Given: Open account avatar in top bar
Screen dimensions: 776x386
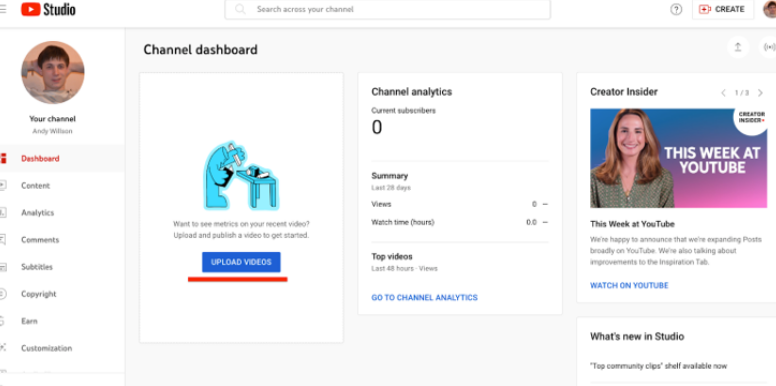Looking at the screenshot, I should click(x=770, y=9).
